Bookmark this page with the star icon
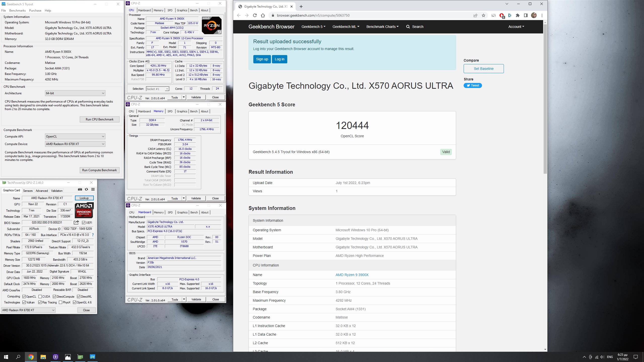This screenshot has width=644, height=362. (484, 15)
